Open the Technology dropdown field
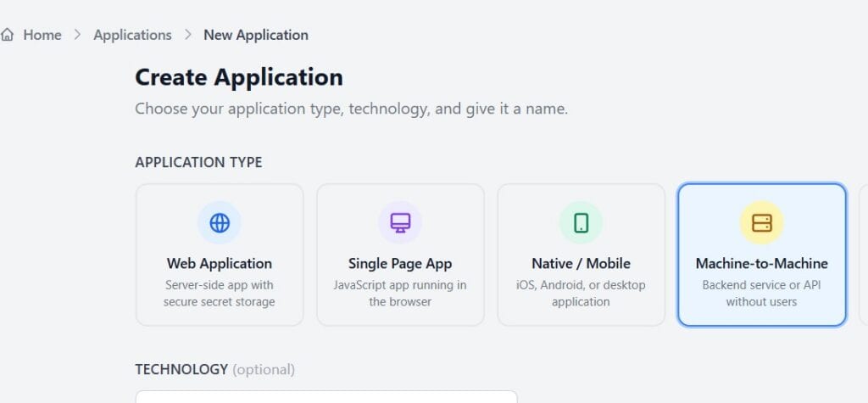 (x=326, y=396)
